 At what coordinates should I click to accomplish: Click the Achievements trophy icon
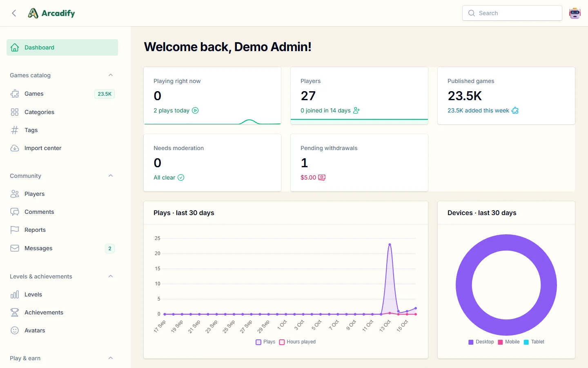click(15, 312)
